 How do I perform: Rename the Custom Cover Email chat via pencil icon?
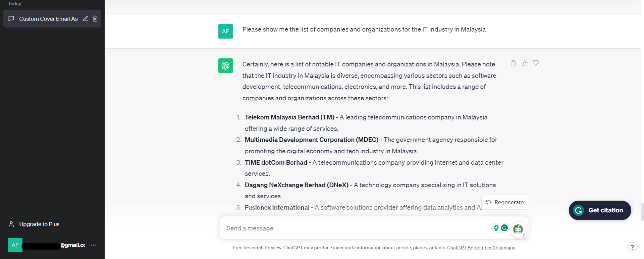point(86,19)
